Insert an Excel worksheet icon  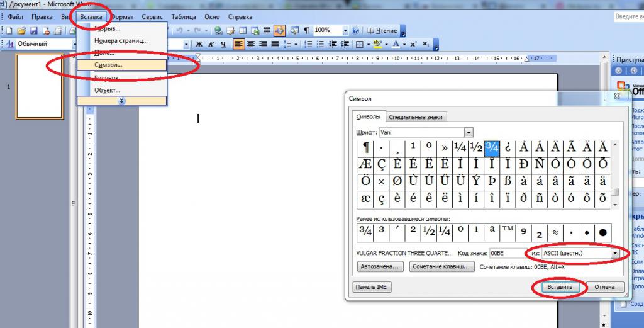[255, 30]
